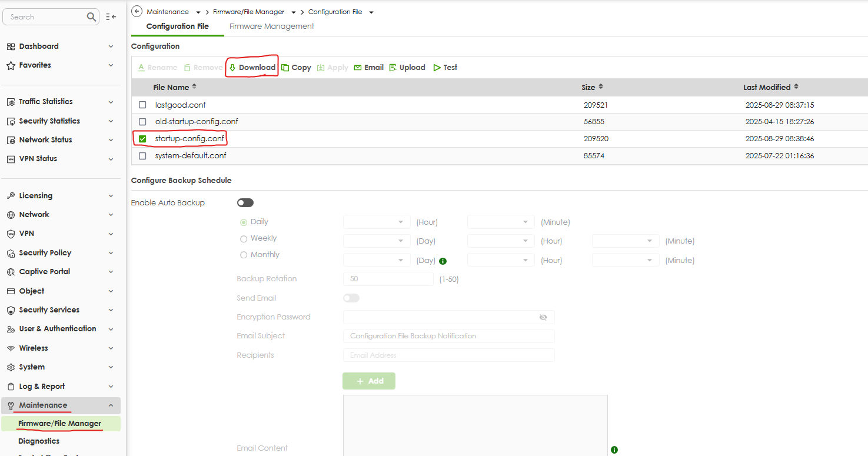Screen dimensions: 868x456
Task: Switch to the Configuration File tab
Action: (x=178, y=26)
